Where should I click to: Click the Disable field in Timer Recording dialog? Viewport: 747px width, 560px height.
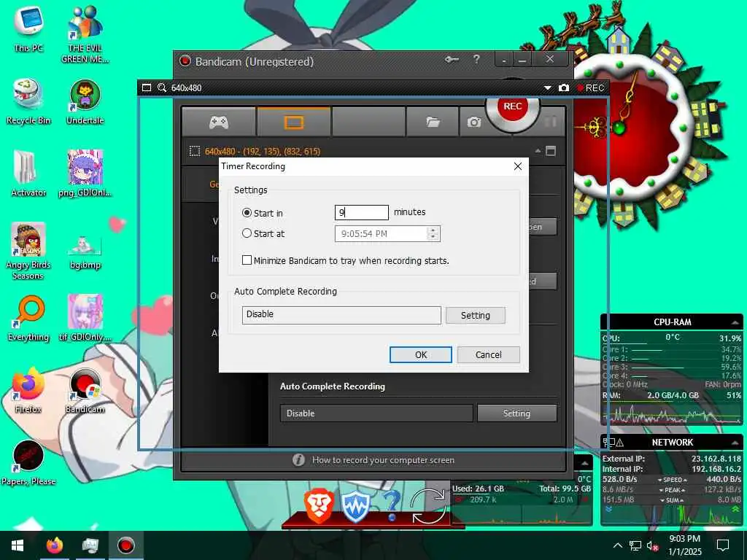[341, 315]
